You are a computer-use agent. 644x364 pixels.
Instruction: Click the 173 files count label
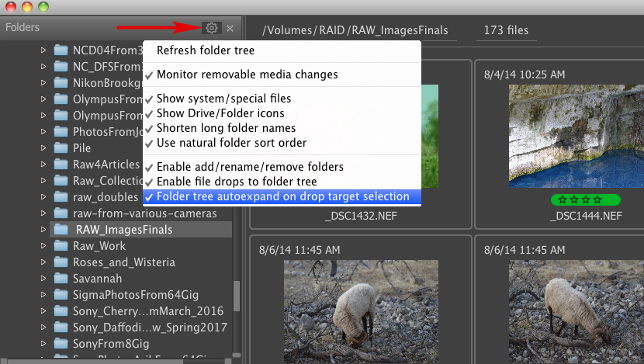pos(506,31)
